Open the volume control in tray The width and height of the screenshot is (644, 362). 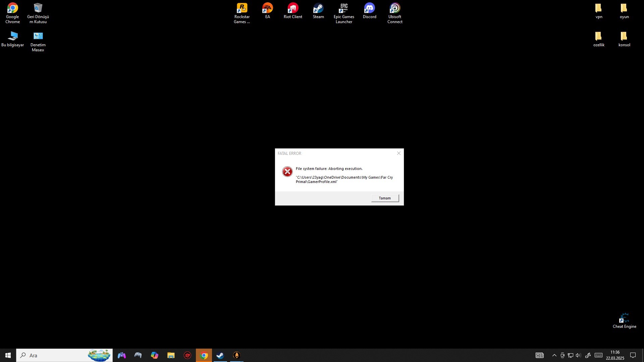pyautogui.click(x=578, y=355)
